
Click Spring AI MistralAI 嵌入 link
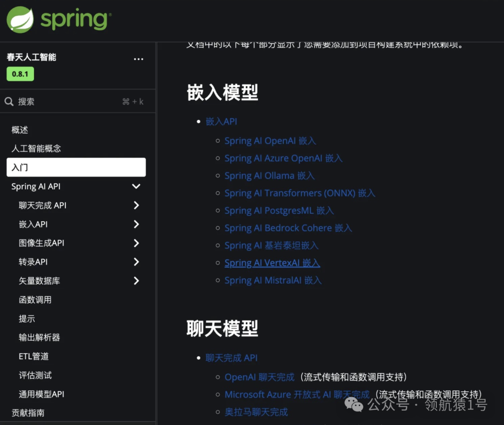click(273, 280)
